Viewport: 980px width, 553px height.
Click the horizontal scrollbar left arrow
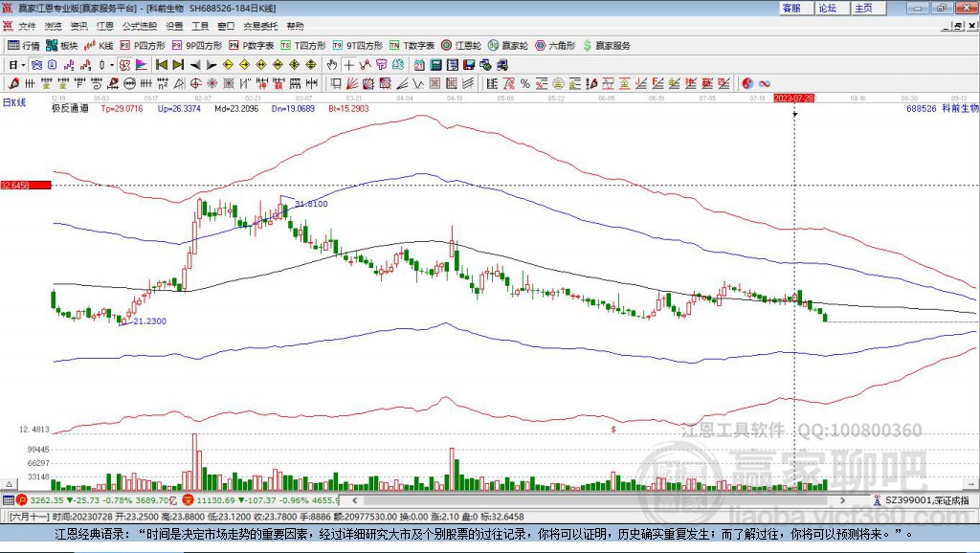pyautogui.click(x=354, y=499)
